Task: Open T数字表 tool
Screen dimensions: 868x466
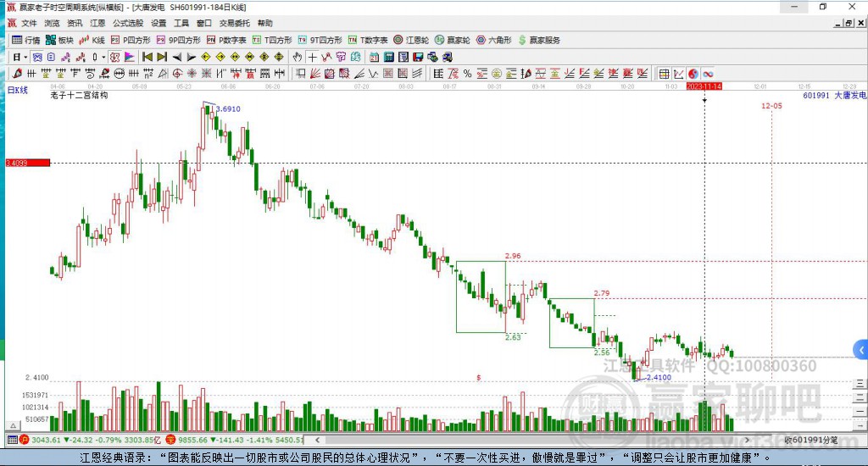Action: tap(368, 40)
